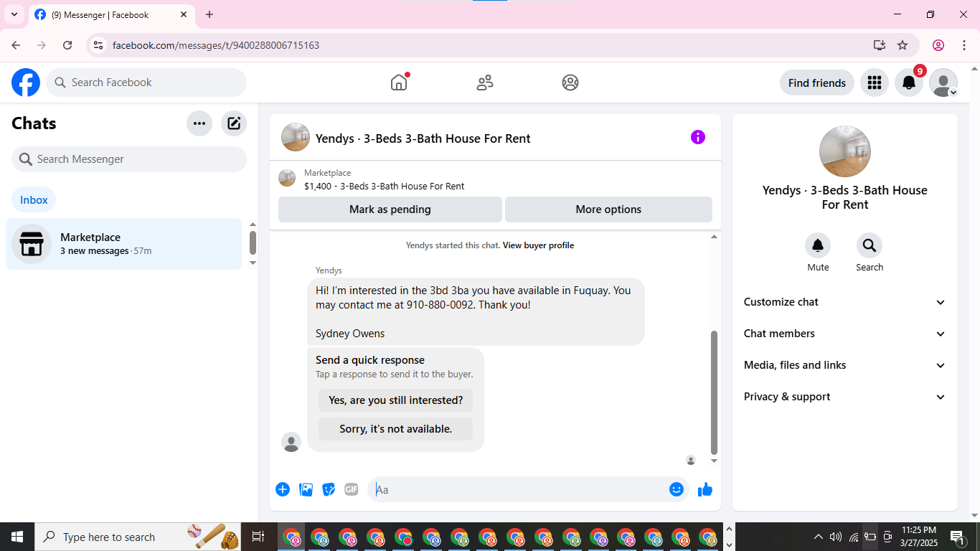The width and height of the screenshot is (980, 551).
Task: Click Find friends button
Action: (817, 83)
